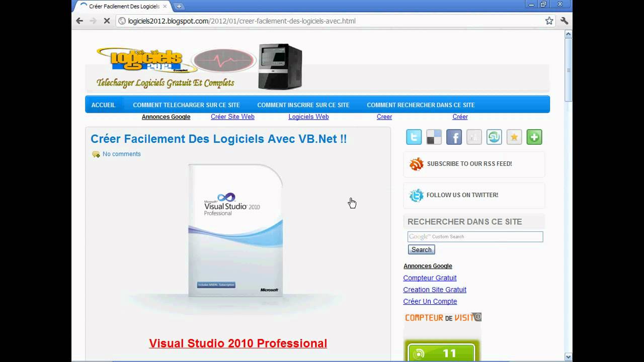Bookmark this page with the star icon

pyautogui.click(x=549, y=21)
